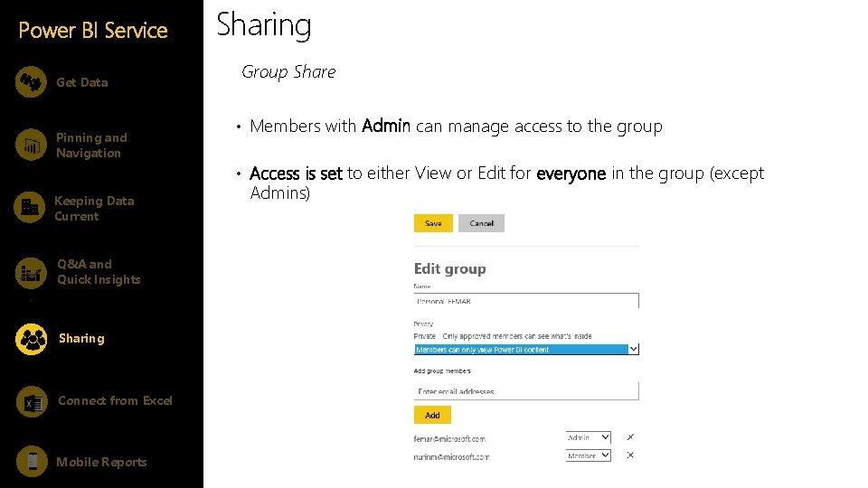Viewport: 868px width, 488px height.
Task: Open the Pinning and Navigation icon
Action: pos(31,145)
